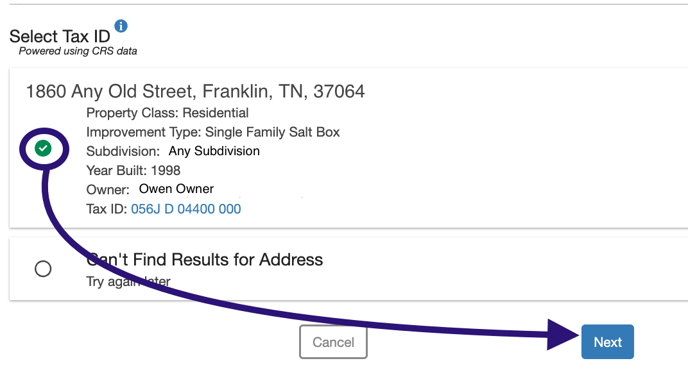The width and height of the screenshot is (688, 370).
Task: Select the green checkmark for 1860 Any Old Street
Action: point(43,148)
